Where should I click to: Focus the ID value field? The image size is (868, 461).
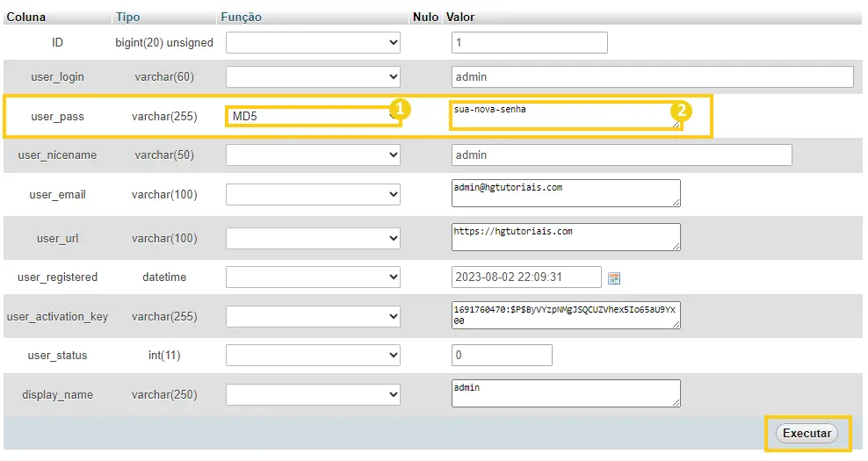click(x=529, y=43)
